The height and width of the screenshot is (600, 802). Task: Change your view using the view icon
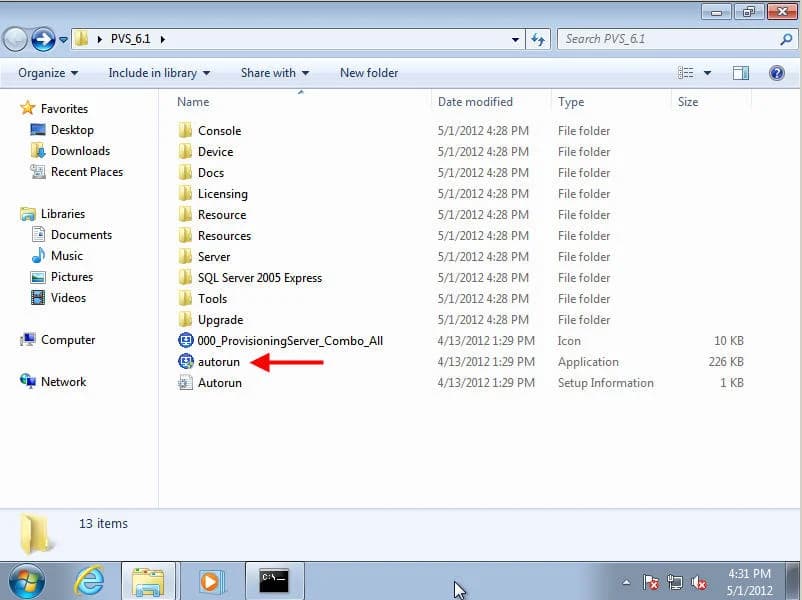[x=685, y=73]
